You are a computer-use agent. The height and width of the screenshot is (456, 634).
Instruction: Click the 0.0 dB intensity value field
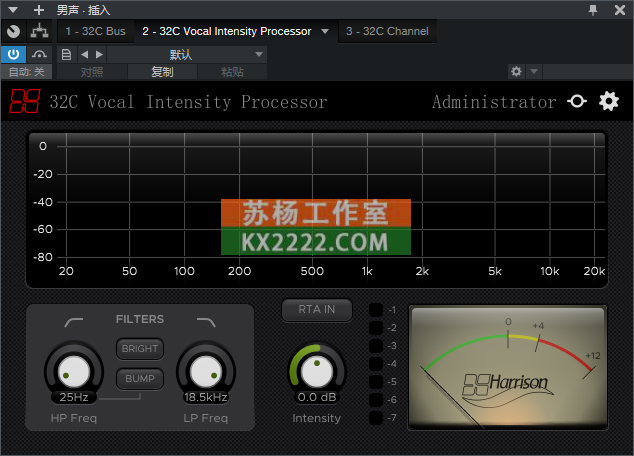point(317,397)
